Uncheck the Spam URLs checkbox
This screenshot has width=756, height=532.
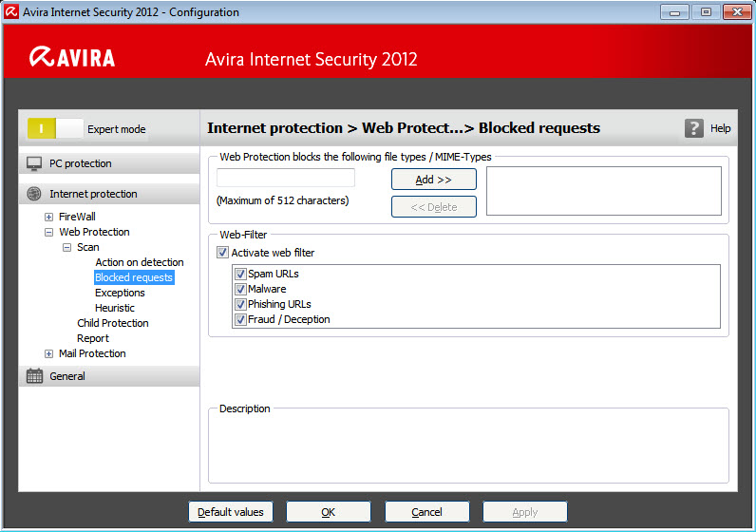[x=240, y=274]
